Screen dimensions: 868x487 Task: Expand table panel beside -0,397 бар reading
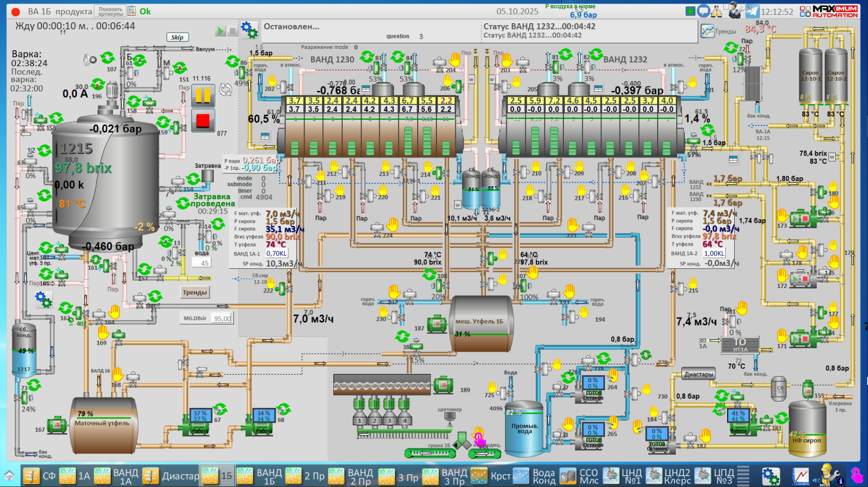pos(598,89)
